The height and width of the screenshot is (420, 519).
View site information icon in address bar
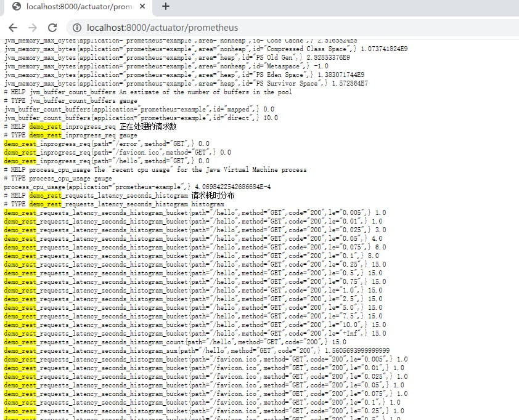click(76, 28)
